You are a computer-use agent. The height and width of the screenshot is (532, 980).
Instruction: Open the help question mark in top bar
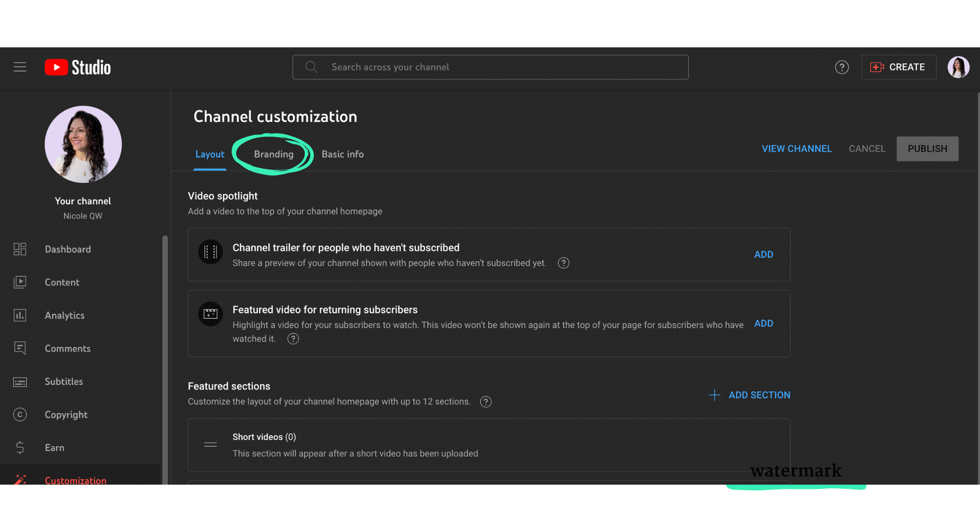[x=842, y=67]
